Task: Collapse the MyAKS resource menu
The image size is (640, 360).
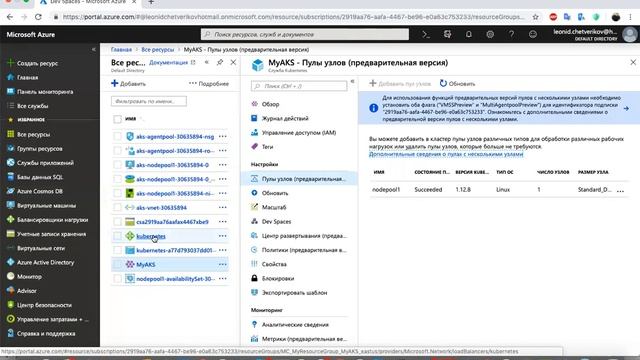Action: coord(352,82)
